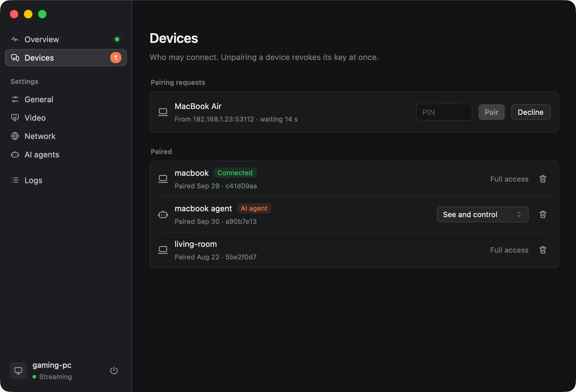Click 'Paired Aug 22 · 5be2f0d7' text
The image size is (576, 392).
click(216, 257)
